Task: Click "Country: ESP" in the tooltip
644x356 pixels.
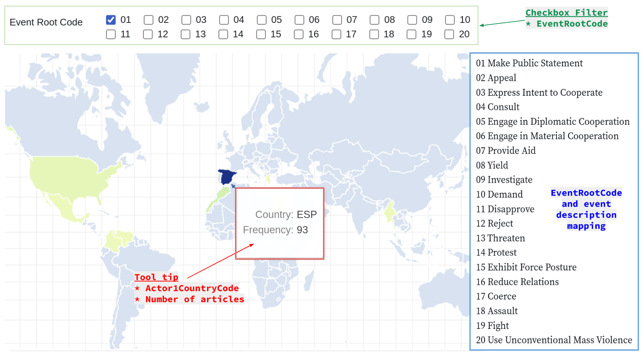Action: point(286,214)
